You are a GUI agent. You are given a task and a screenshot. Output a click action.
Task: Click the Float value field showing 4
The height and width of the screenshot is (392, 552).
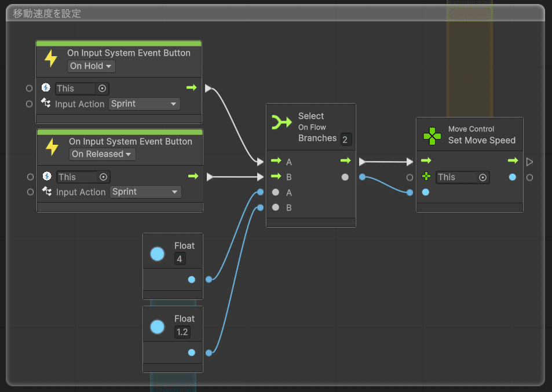point(180,259)
